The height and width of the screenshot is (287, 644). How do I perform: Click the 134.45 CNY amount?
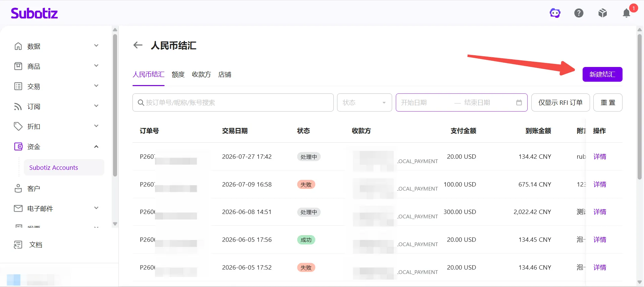coord(535,239)
